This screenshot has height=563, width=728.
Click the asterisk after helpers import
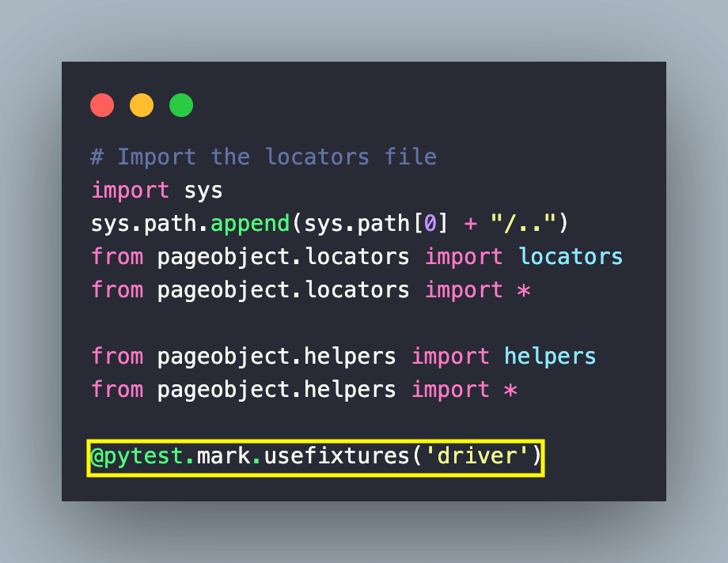click(x=510, y=391)
